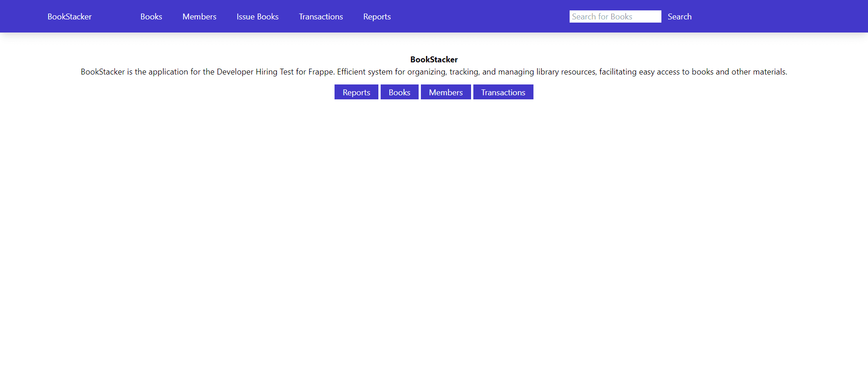Click the phrase Developer Hiring Test

point(255,72)
